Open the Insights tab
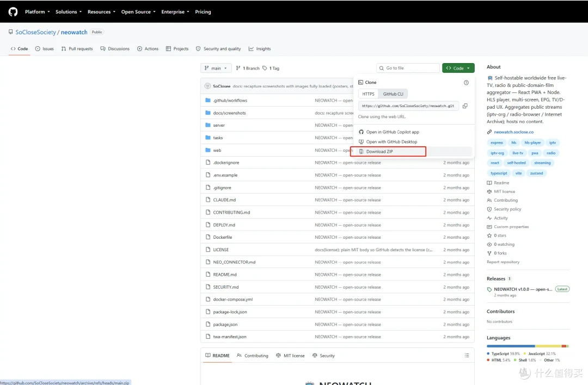This screenshot has height=385, width=588. pos(260,49)
